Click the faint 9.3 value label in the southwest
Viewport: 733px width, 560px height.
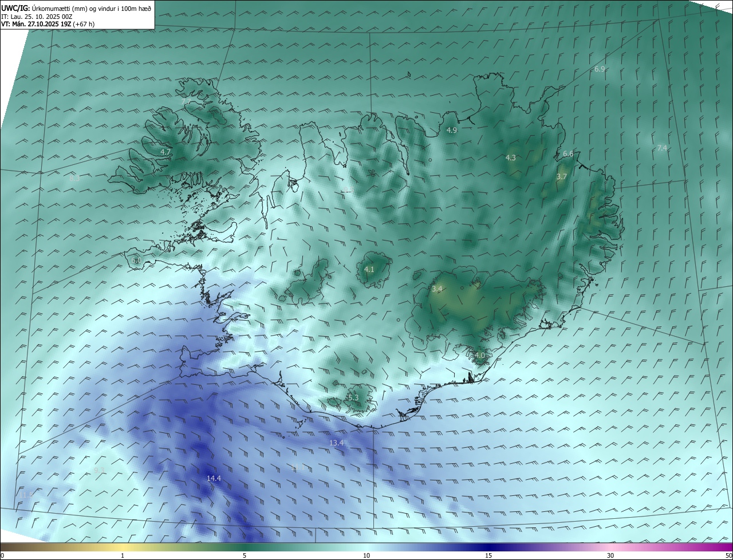point(99,470)
